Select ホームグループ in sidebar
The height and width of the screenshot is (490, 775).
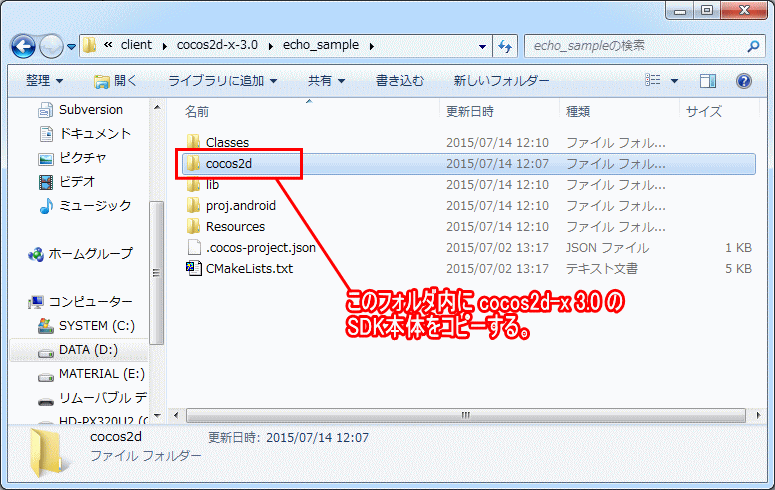(x=90, y=254)
